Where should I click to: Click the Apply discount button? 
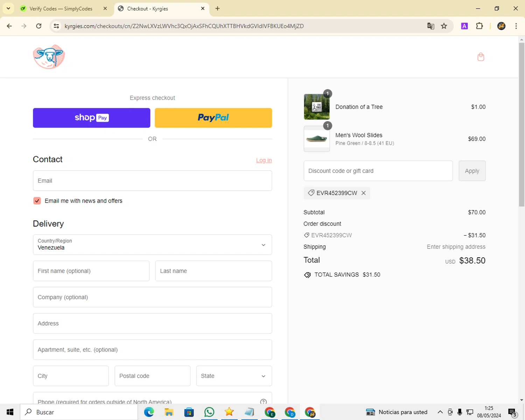(472, 171)
